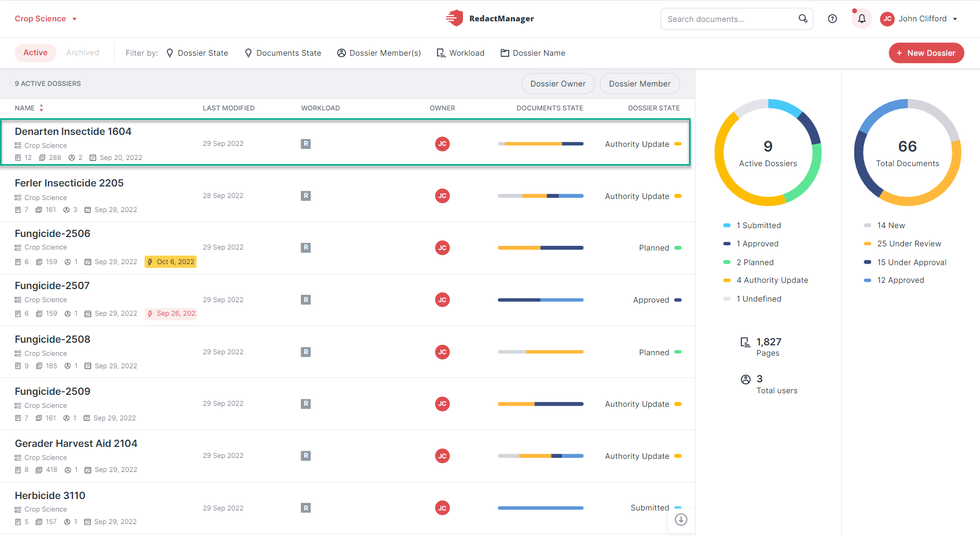Open the Ferler Insecticide 2205 dossier
The width and height of the screenshot is (980, 536).
coord(69,183)
